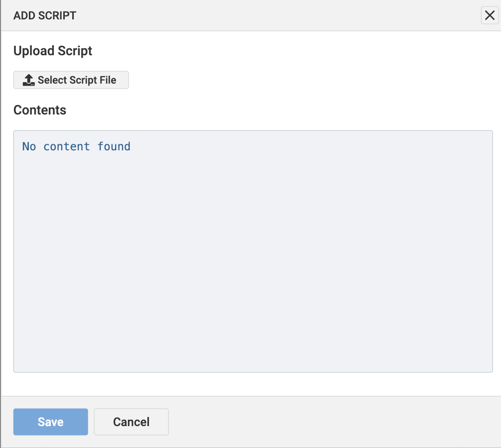The height and width of the screenshot is (448, 501).
Task: Click the white space below the contents box
Action: coord(252,384)
